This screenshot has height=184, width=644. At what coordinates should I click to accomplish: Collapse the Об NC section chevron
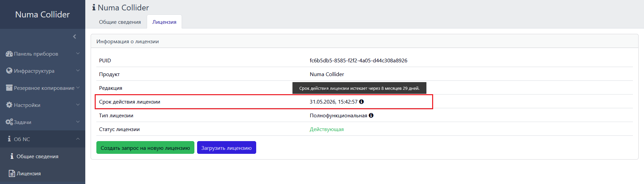pos(78,139)
